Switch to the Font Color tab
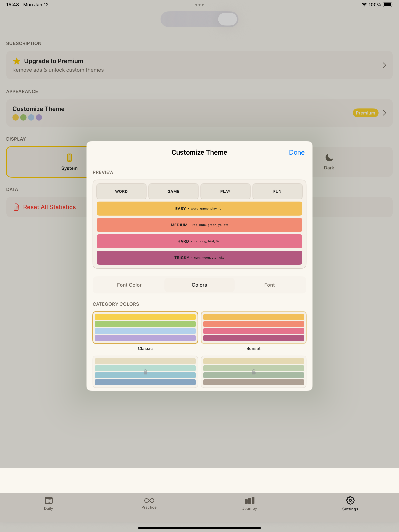 click(129, 285)
